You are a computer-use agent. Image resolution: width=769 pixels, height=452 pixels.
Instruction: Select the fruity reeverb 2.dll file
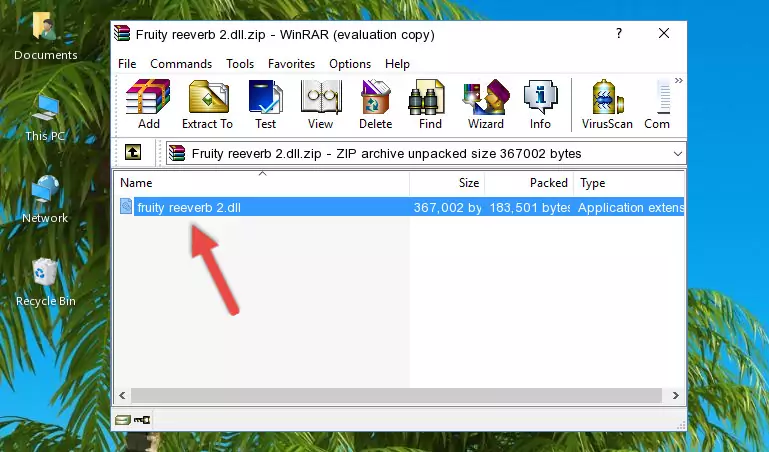(189, 207)
